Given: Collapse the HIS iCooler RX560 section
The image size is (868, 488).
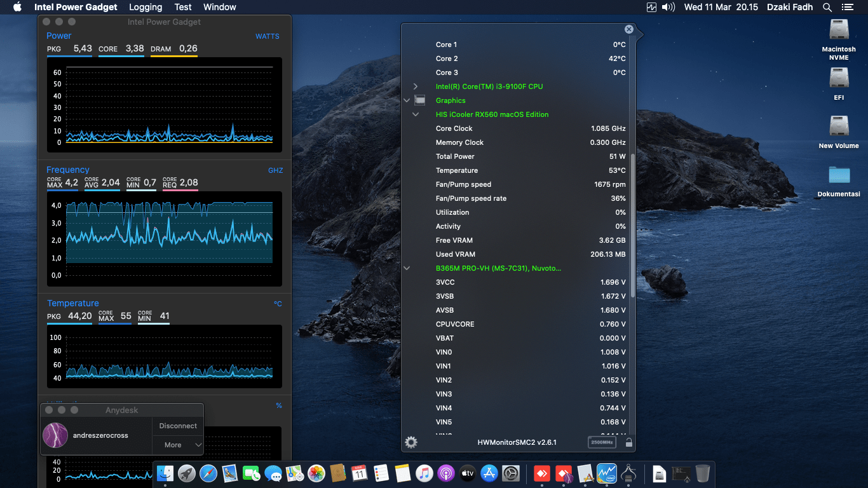Looking at the screenshot, I should tap(416, 114).
